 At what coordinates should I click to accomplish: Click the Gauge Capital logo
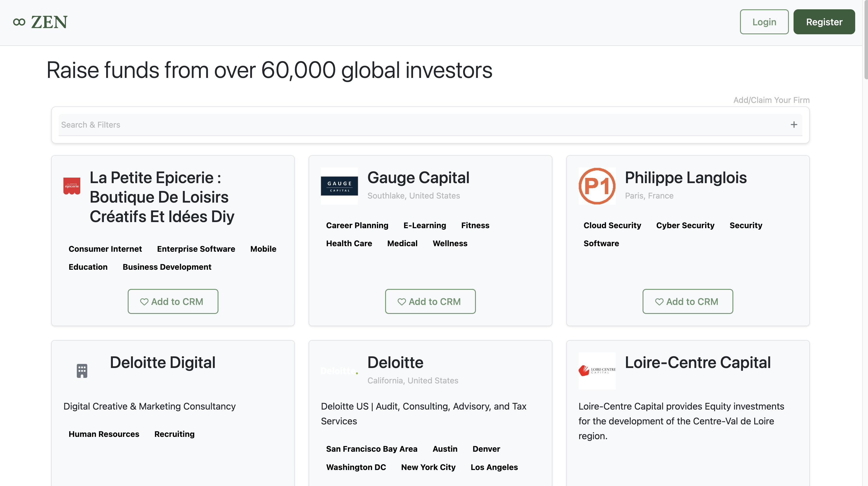point(339,186)
